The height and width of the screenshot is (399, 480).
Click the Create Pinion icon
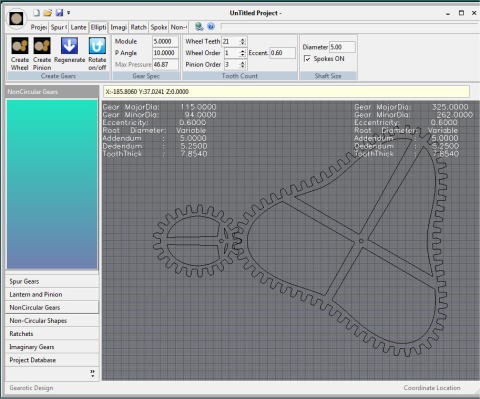(42, 46)
